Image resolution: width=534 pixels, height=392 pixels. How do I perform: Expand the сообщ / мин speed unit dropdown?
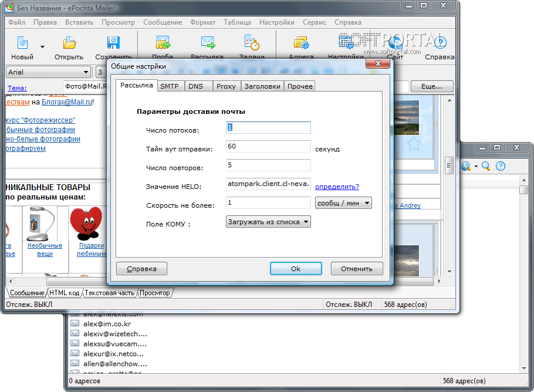click(343, 203)
